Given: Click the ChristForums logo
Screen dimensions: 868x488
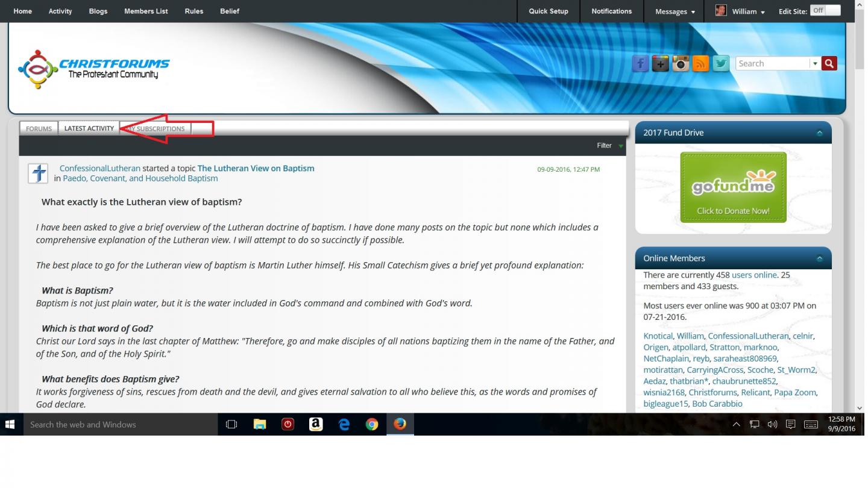Looking at the screenshot, I should [94, 69].
